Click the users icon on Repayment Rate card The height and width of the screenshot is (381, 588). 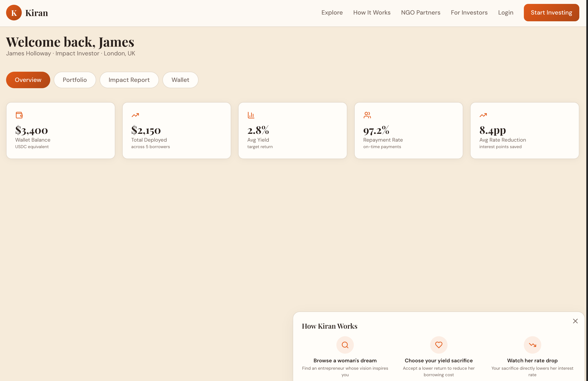click(367, 115)
